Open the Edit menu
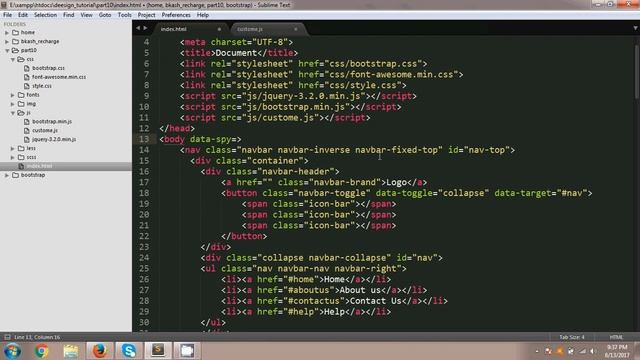The height and width of the screenshot is (360, 640). click(x=23, y=15)
